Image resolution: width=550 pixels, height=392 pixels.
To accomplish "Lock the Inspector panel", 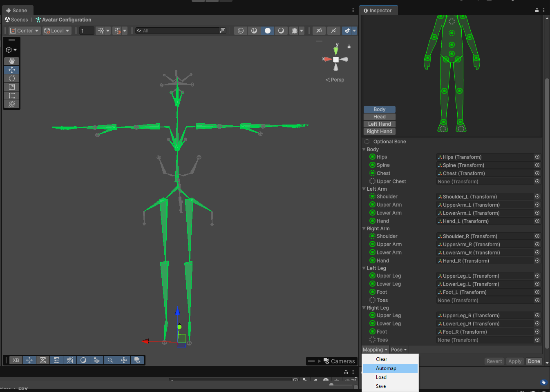I will (x=537, y=10).
